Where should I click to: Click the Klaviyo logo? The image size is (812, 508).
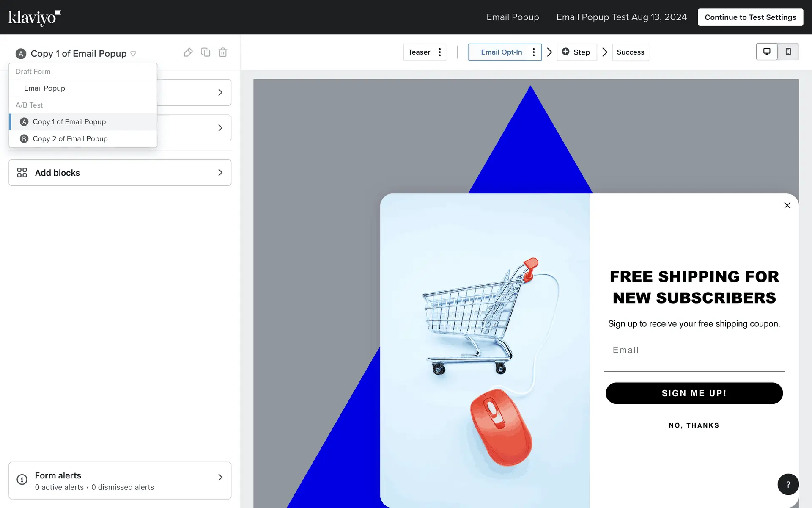35,17
